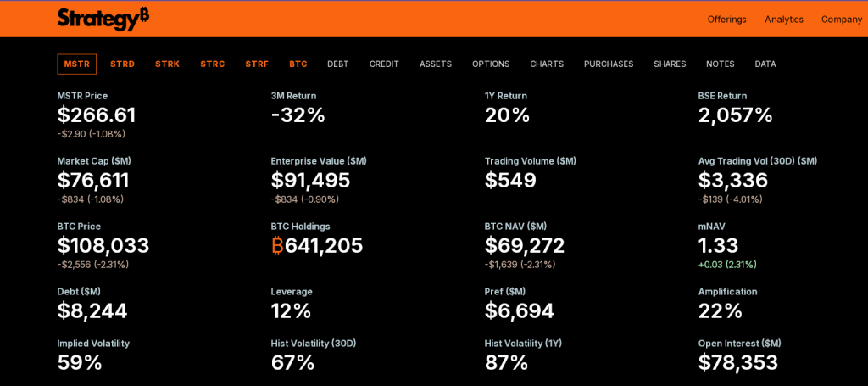Go to the STRK tab

tap(167, 64)
